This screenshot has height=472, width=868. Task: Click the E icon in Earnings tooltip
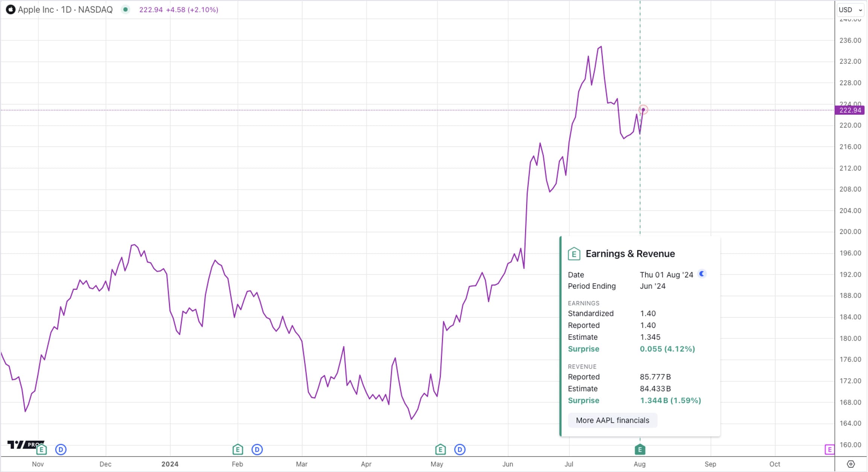(x=574, y=254)
